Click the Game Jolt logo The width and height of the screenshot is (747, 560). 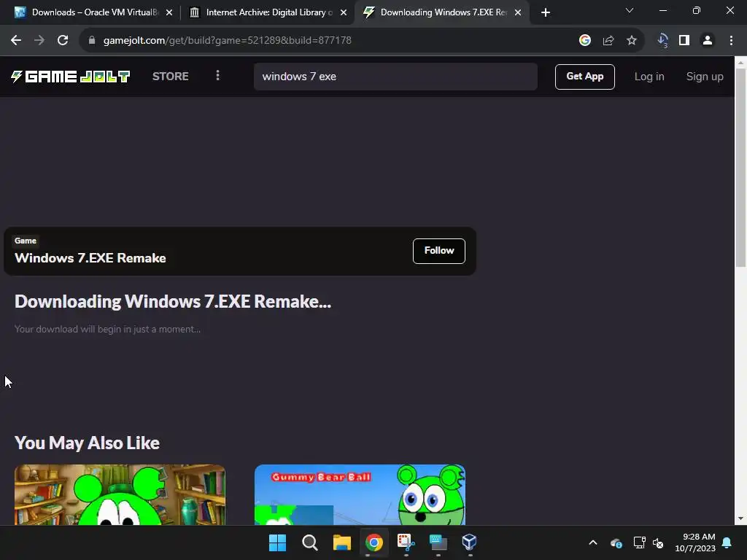(71, 76)
